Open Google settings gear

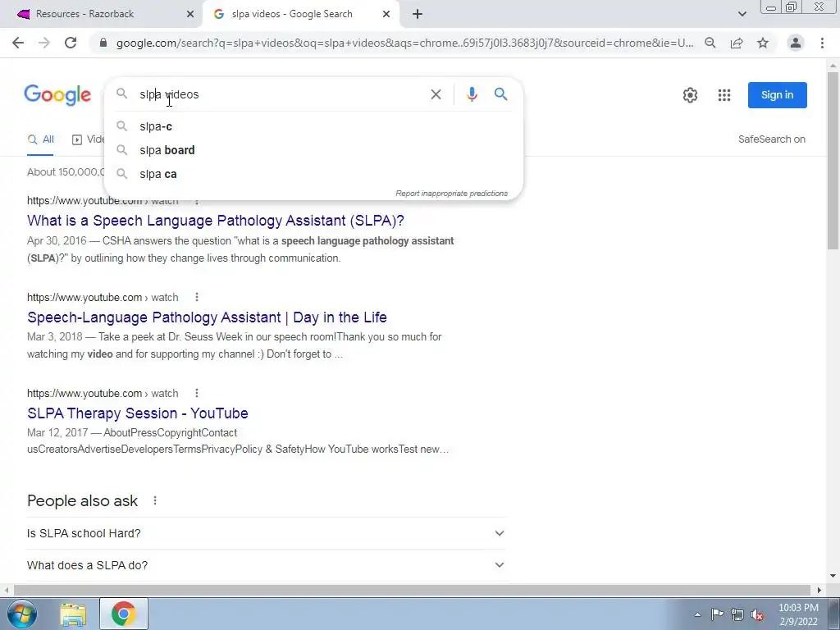690,95
